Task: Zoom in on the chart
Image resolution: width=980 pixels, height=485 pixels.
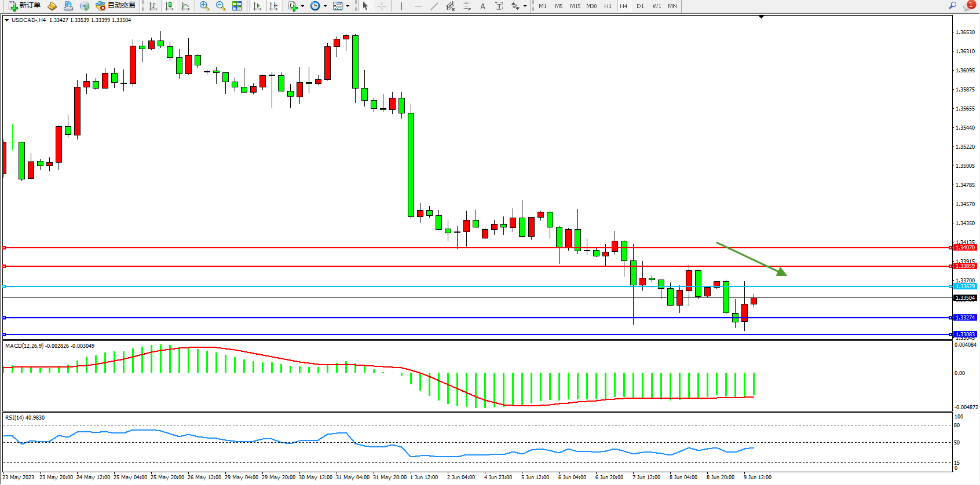Action: point(204,6)
